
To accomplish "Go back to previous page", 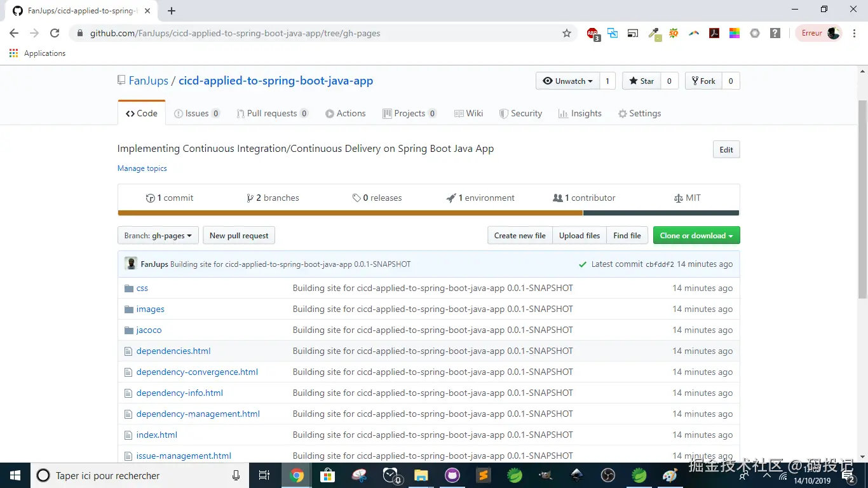I will click(14, 33).
